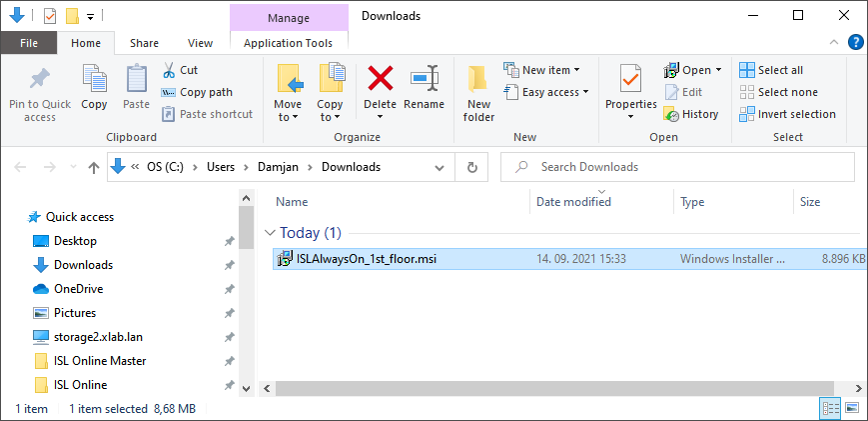Expand the Move to dropdown
Screen dimensions: 868x421
(x=288, y=117)
